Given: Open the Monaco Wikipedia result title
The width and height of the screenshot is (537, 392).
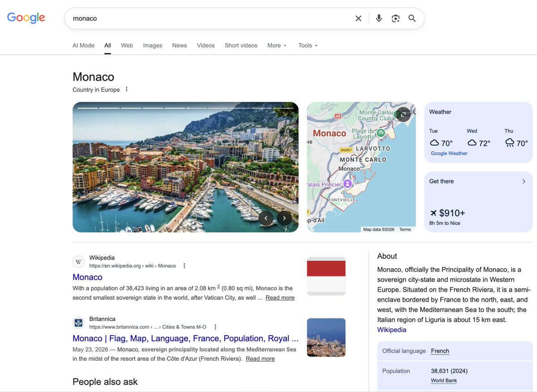Looking at the screenshot, I should pos(88,277).
